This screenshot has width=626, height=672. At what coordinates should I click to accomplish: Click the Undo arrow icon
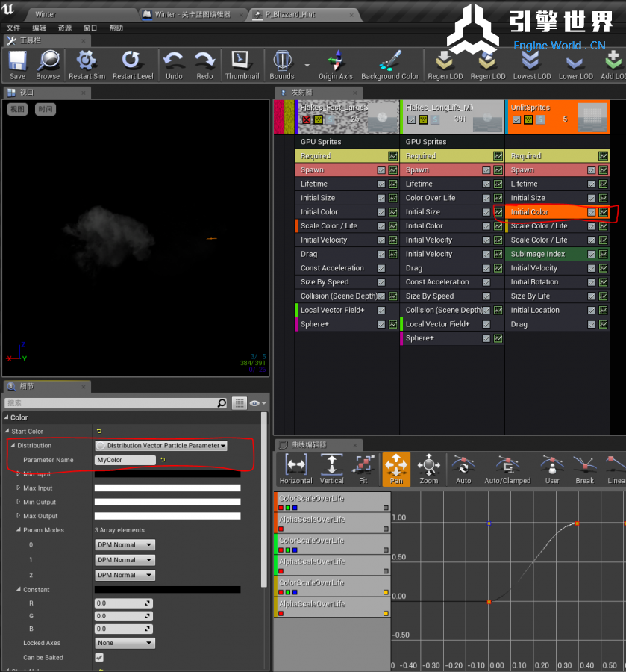click(174, 61)
